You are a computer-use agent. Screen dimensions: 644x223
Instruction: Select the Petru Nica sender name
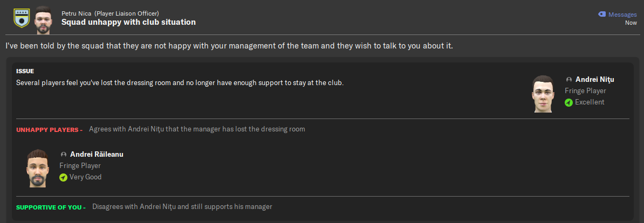77,13
